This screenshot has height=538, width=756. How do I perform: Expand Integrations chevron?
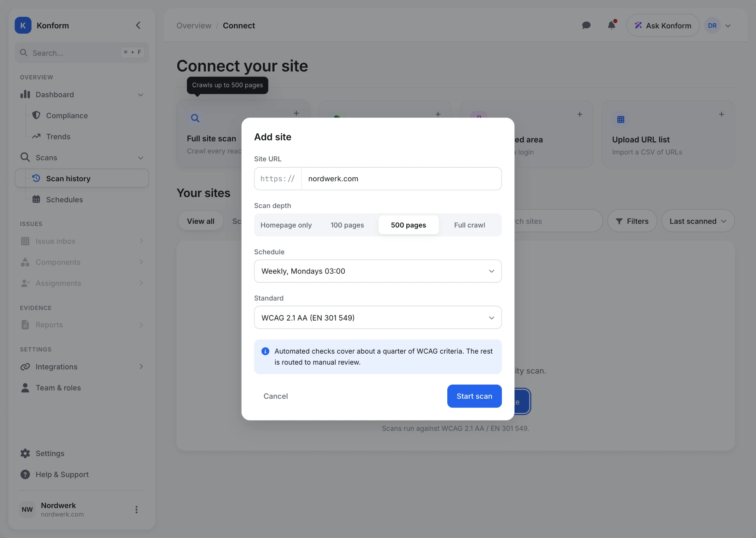point(141,367)
